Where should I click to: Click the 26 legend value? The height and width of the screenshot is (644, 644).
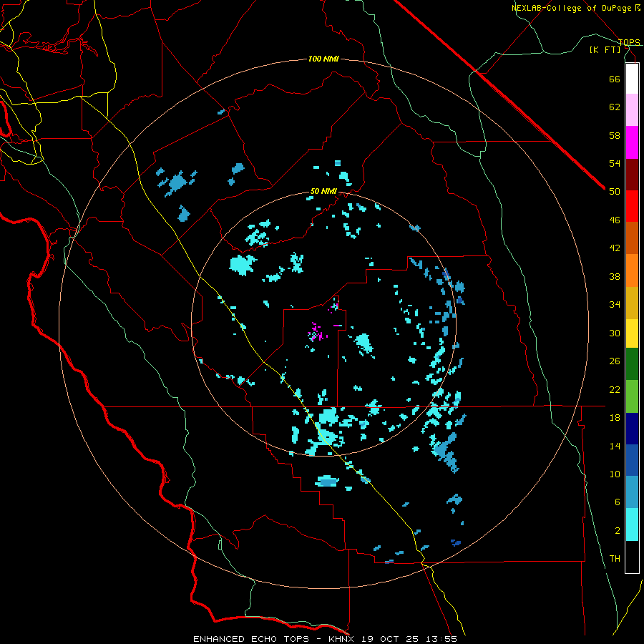(x=615, y=361)
